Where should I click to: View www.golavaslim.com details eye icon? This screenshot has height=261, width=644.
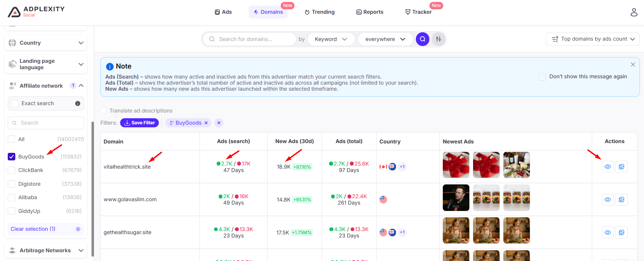pyautogui.click(x=608, y=200)
